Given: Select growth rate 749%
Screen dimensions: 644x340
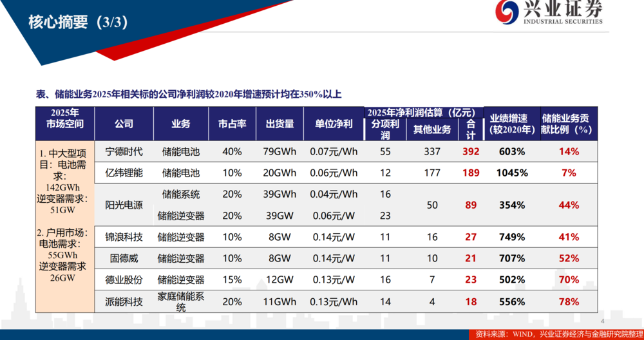Looking at the screenshot, I should point(512,237).
